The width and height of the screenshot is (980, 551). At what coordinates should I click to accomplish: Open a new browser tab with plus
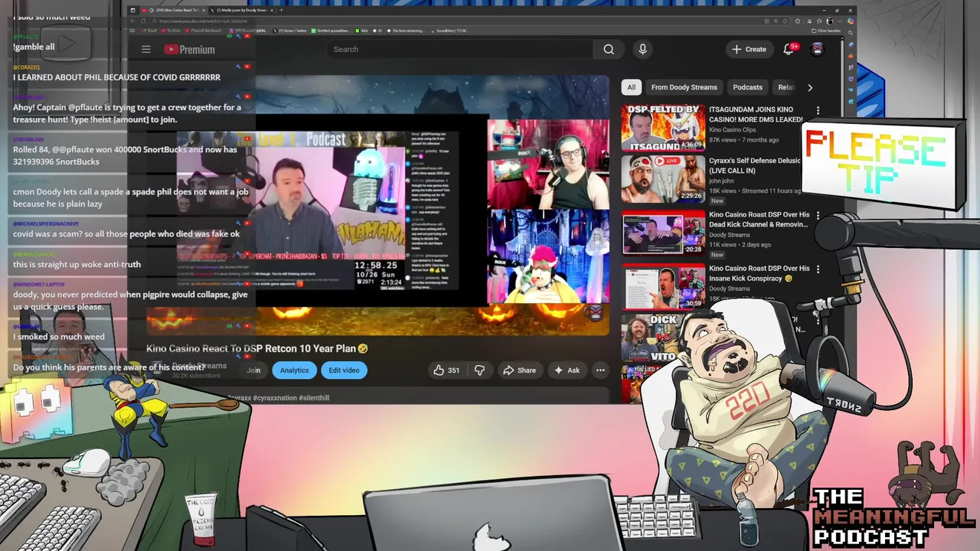282,10
